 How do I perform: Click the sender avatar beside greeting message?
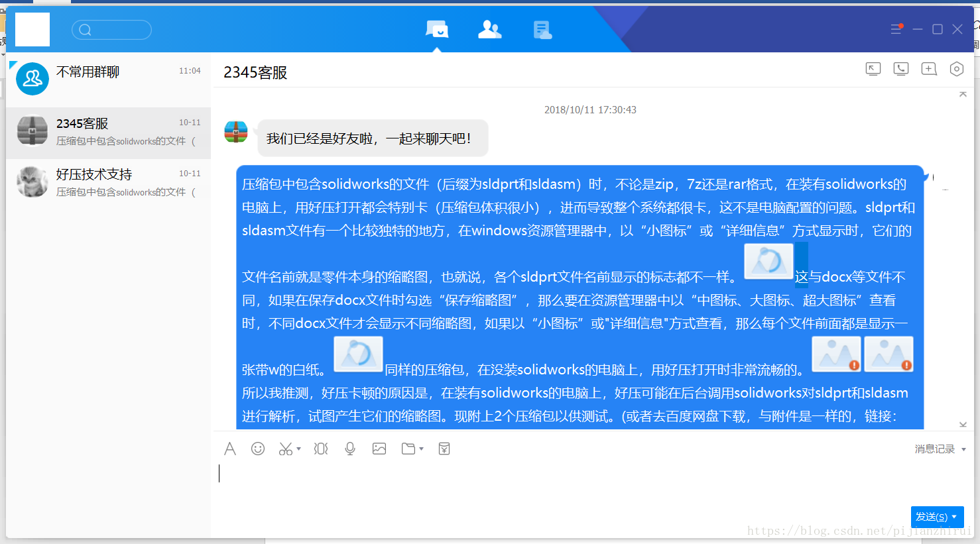click(x=236, y=132)
